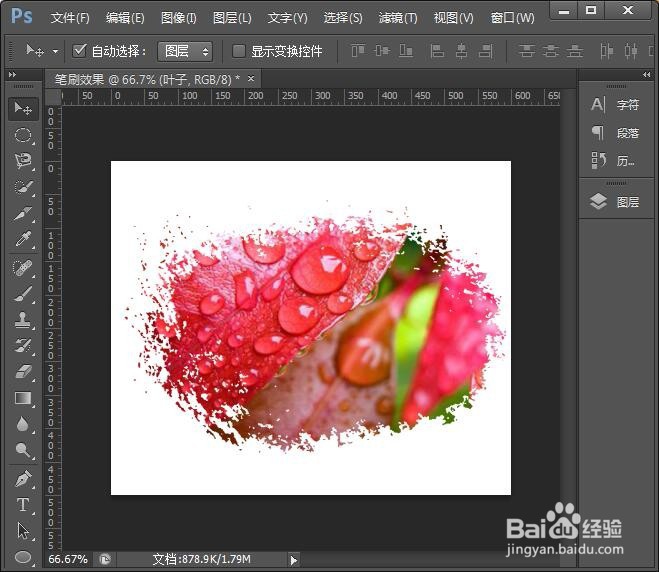Open the History panel icon
The width and height of the screenshot is (659, 572).
pyautogui.click(x=599, y=161)
